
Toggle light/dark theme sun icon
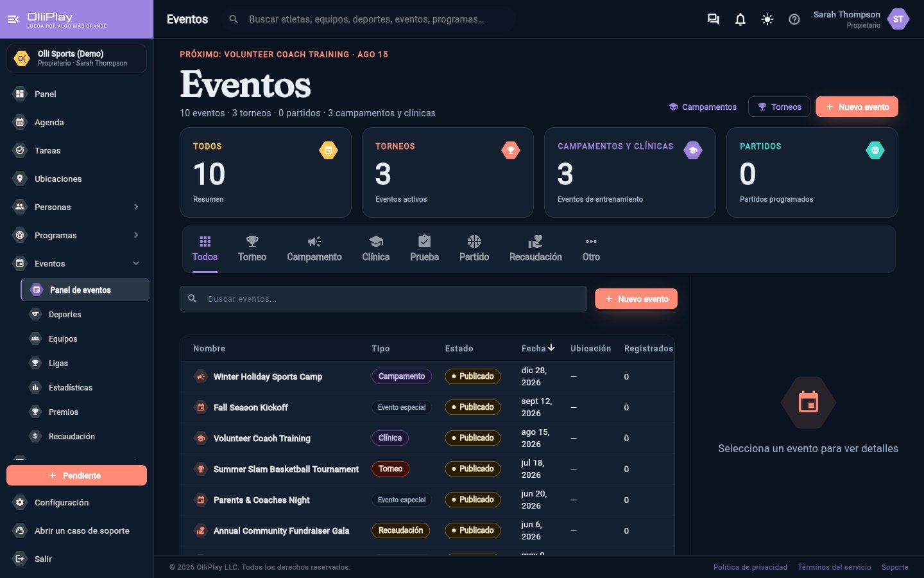click(x=767, y=19)
